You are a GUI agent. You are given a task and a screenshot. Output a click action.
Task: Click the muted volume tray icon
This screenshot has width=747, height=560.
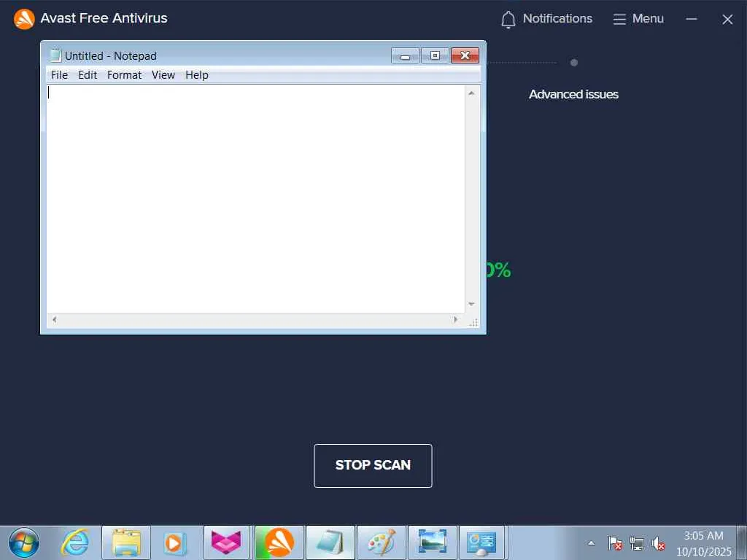[x=658, y=543]
